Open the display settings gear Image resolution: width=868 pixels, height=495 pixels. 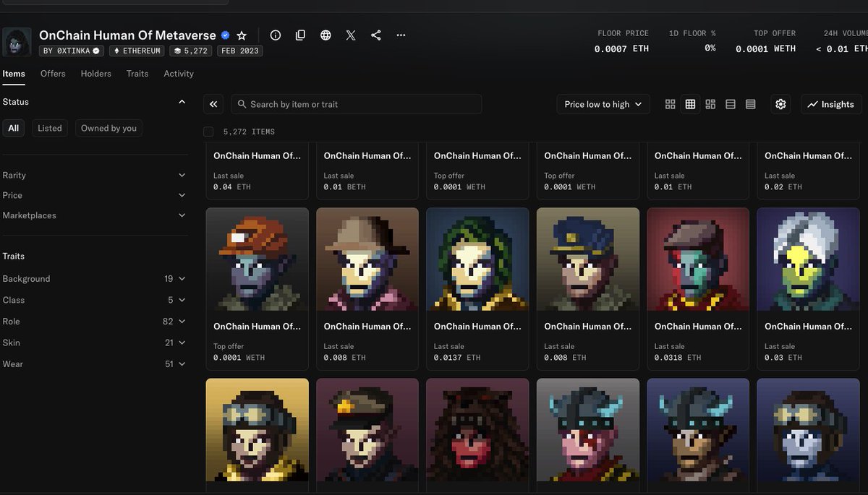click(x=780, y=104)
